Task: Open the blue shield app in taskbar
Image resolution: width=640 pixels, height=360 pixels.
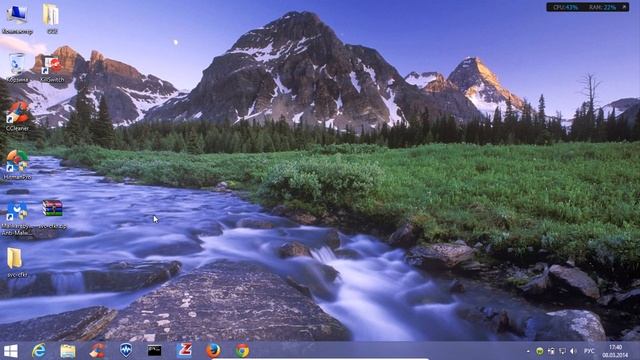Action: point(126,350)
